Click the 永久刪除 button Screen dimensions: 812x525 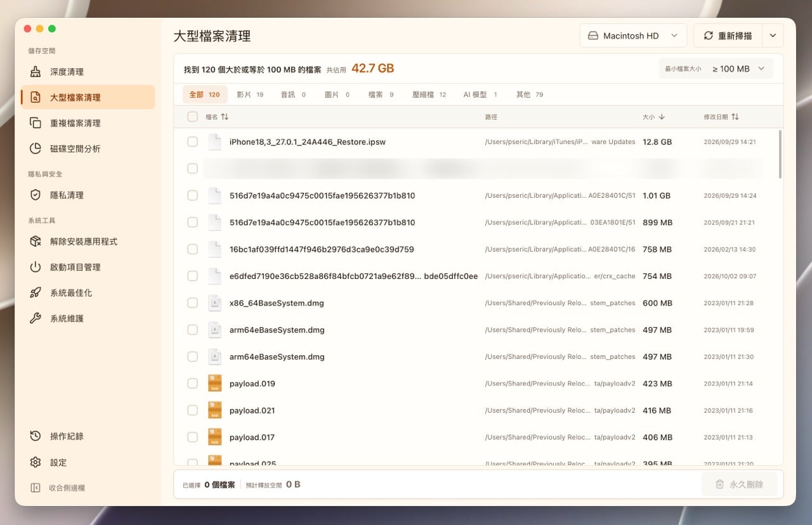tap(739, 484)
